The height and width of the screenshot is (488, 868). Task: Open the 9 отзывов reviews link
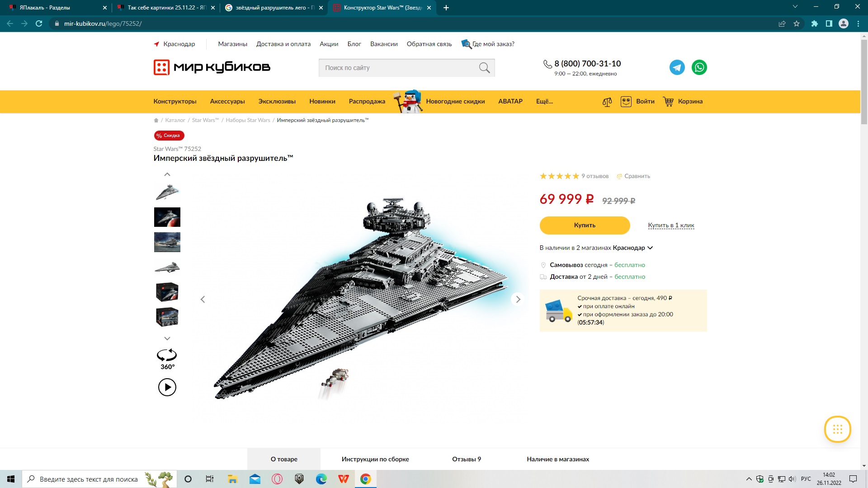pyautogui.click(x=595, y=176)
